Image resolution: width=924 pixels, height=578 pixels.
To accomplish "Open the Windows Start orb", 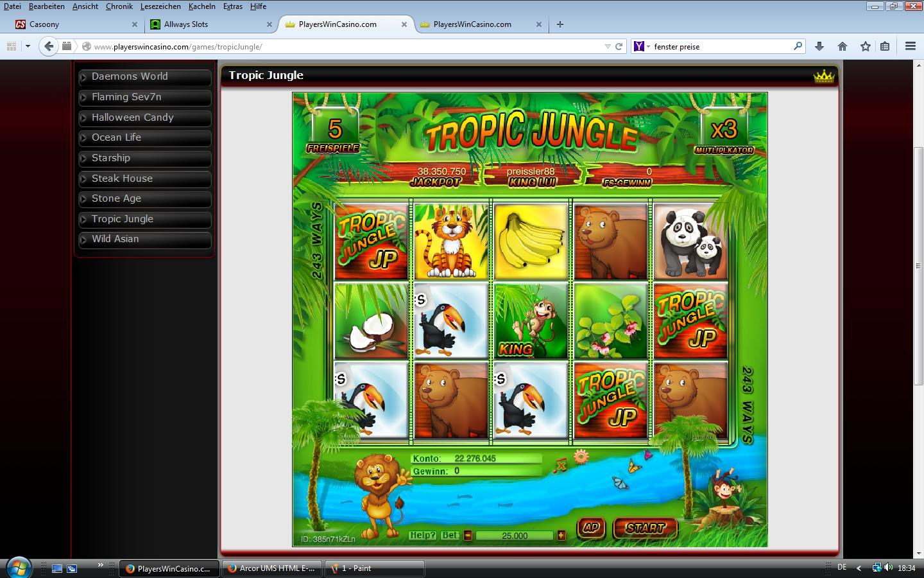I will point(17,568).
